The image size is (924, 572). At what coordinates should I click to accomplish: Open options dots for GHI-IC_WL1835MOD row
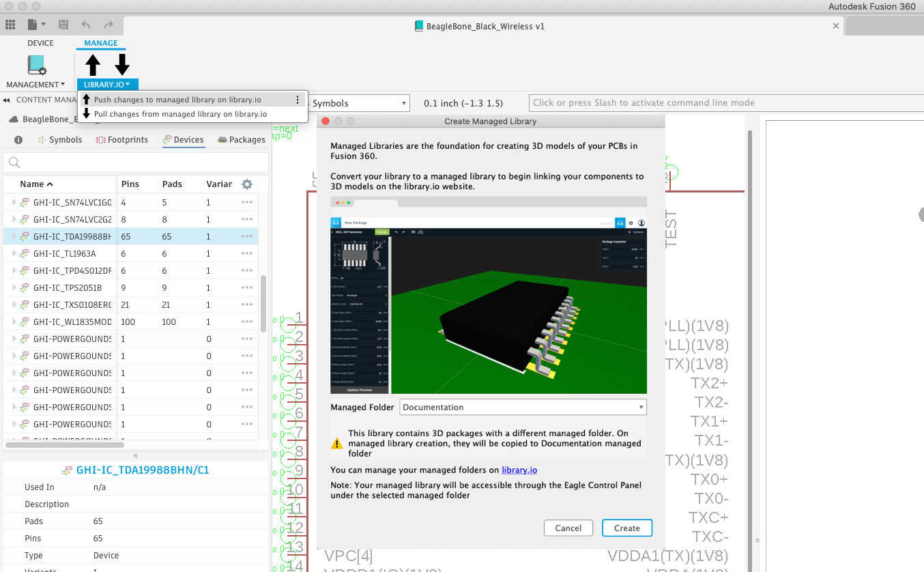click(247, 322)
